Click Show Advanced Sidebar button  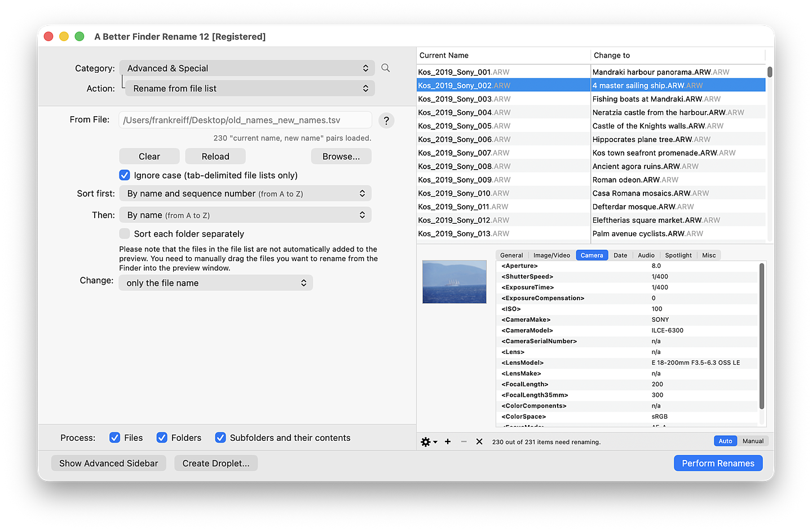tap(109, 463)
